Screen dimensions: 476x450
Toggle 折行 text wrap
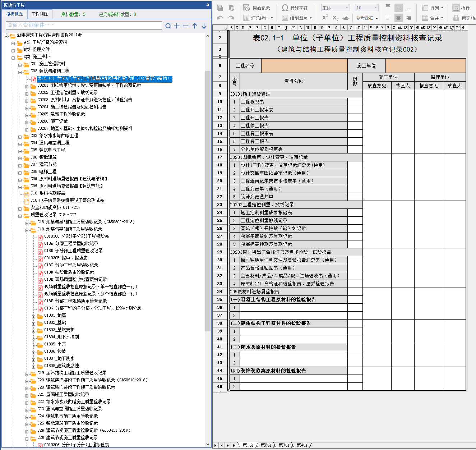461,8
